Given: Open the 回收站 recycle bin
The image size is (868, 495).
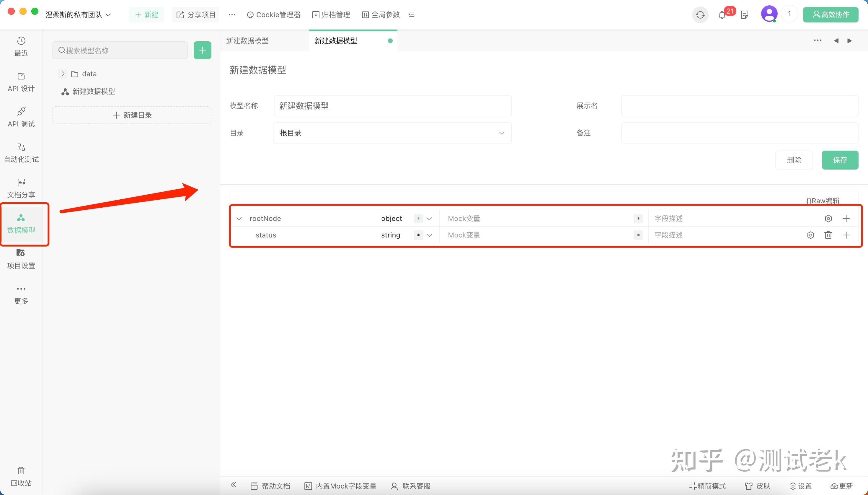Looking at the screenshot, I should (21, 476).
